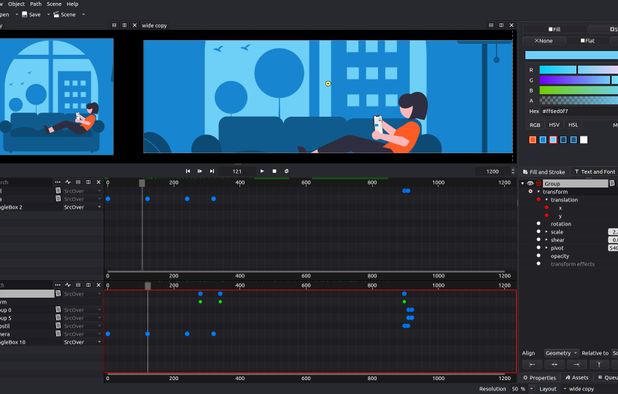Screen dimensions: 618x394
Task: Click the align top edges button
Action: pos(598,364)
